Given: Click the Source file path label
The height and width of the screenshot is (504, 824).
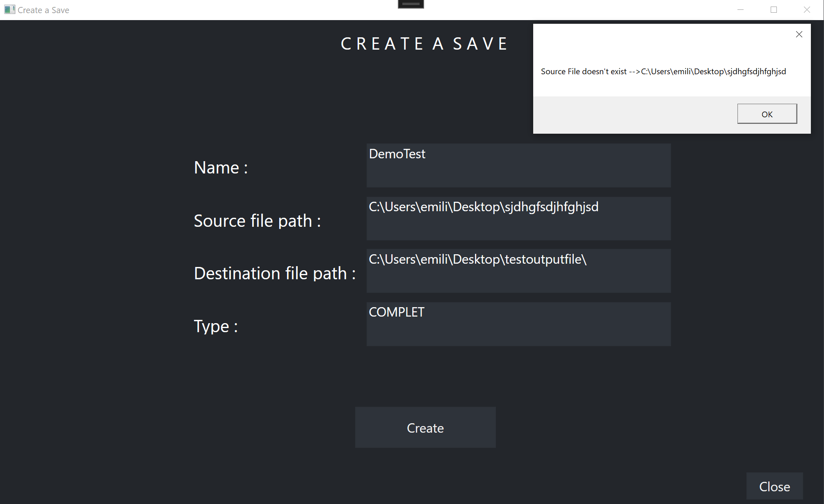Looking at the screenshot, I should click(257, 221).
